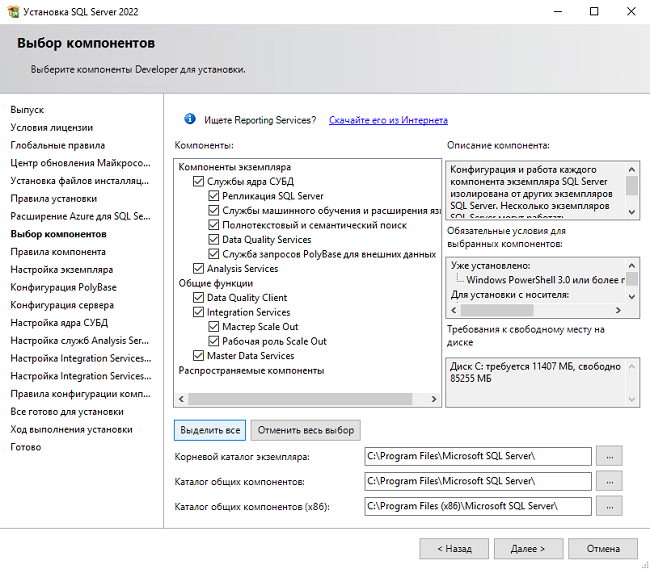The width and height of the screenshot is (650, 569).
Task: Click up arrow in component description box
Action: 631,169
